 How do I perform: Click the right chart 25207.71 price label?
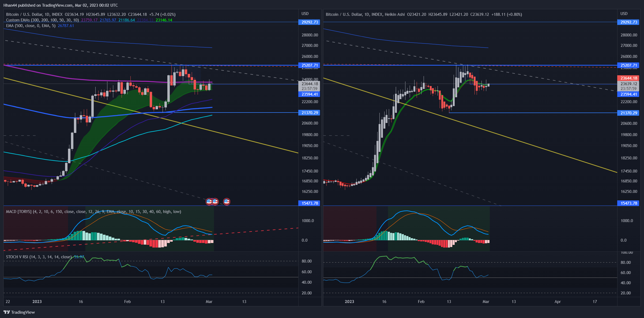point(628,65)
